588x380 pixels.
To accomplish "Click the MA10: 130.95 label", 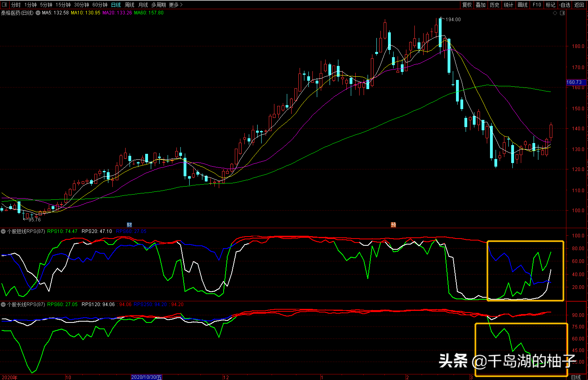I will pyautogui.click(x=86, y=13).
